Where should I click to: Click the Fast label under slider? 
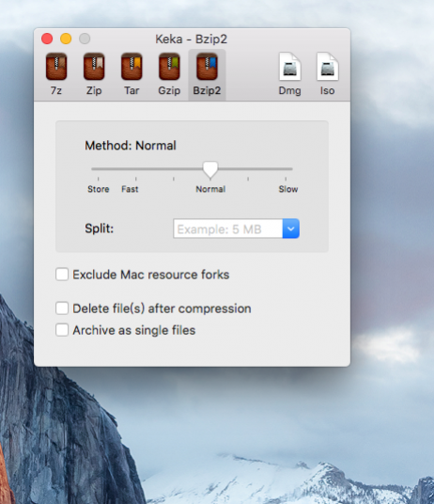pyautogui.click(x=130, y=189)
